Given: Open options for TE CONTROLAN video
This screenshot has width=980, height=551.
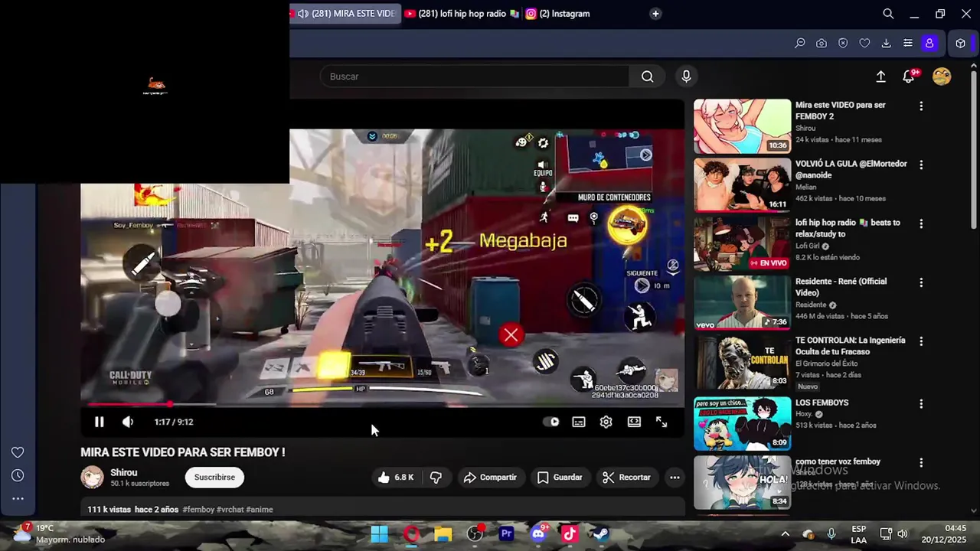Looking at the screenshot, I should (x=921, y=341).
